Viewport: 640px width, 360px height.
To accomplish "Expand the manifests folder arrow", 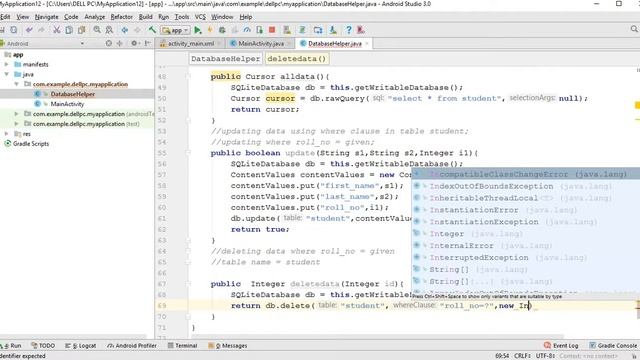I will click(x=7, y=64).
